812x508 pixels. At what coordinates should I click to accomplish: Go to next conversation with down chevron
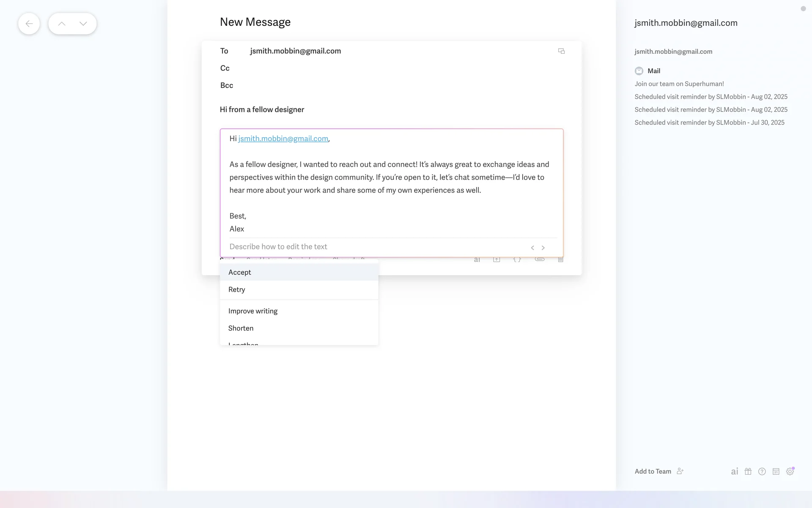(x=83, y=24)
